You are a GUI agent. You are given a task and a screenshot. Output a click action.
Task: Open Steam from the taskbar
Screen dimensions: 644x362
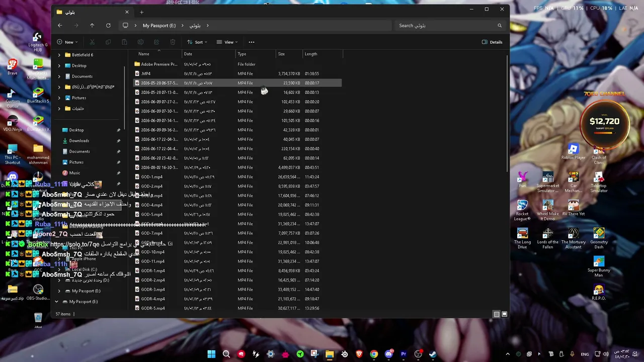[433, 354]
